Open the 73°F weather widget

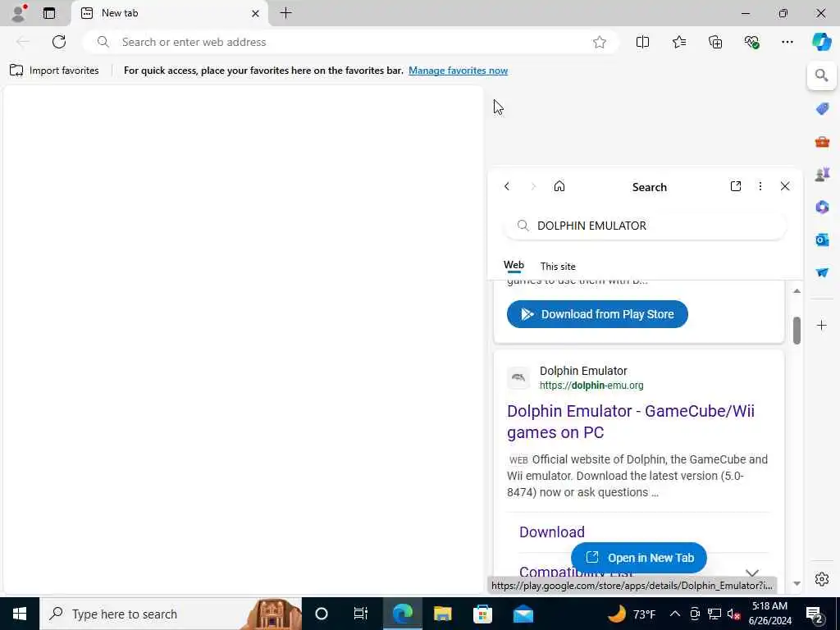point(632,614)
